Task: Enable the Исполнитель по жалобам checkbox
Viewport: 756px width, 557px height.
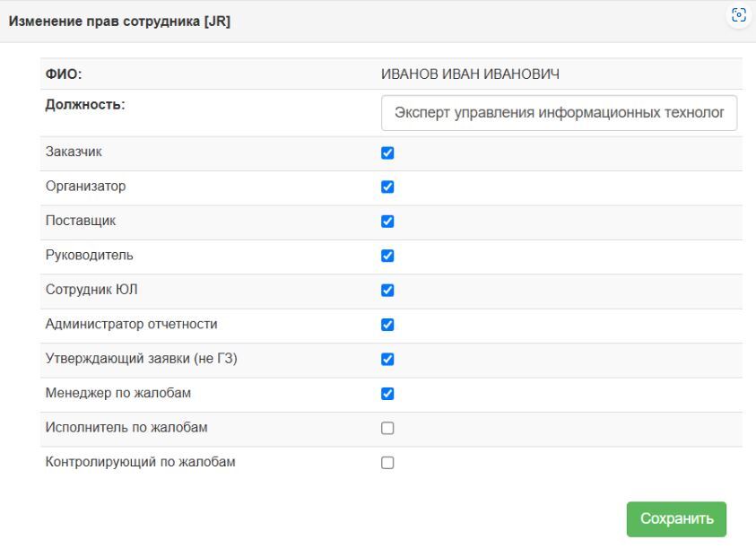Action: tap(387, 429)
